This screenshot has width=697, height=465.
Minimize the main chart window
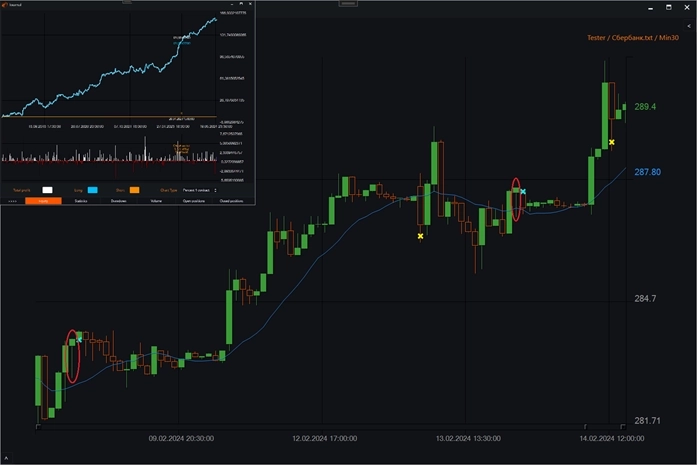pyautogui.click(x=650, y=8)
